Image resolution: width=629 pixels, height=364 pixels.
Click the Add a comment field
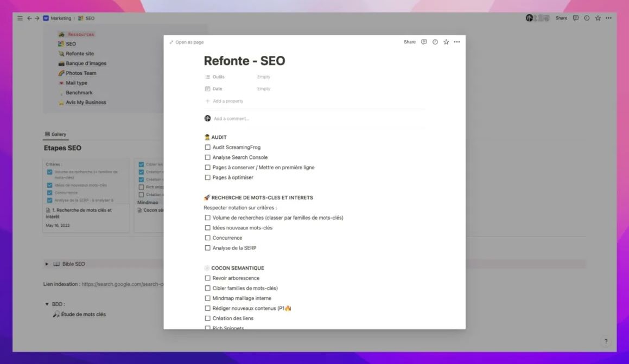point(231,119)
